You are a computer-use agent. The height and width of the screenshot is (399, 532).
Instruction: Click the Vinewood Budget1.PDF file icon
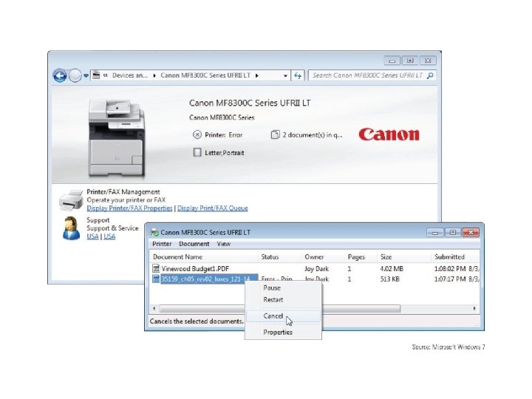point(156,268)
